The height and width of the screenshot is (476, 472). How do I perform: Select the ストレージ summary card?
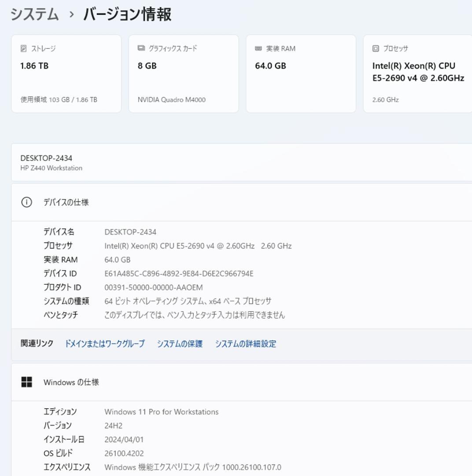point(66,74)
